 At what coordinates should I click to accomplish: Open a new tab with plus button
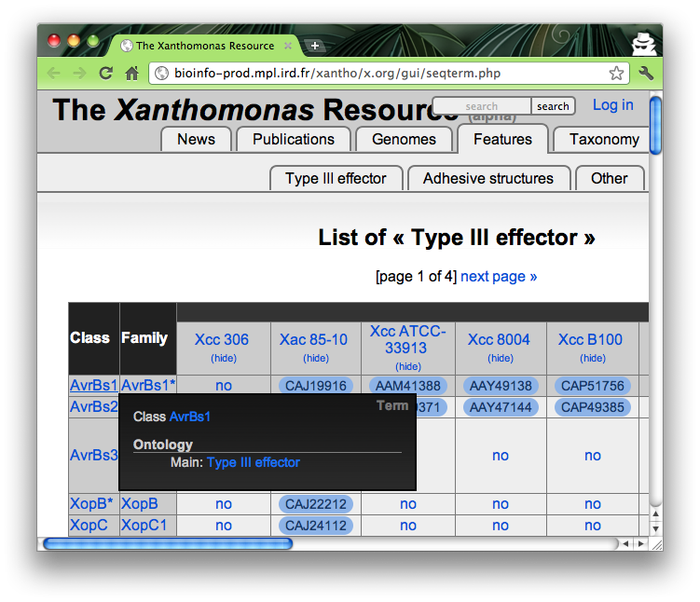point(315,46)
